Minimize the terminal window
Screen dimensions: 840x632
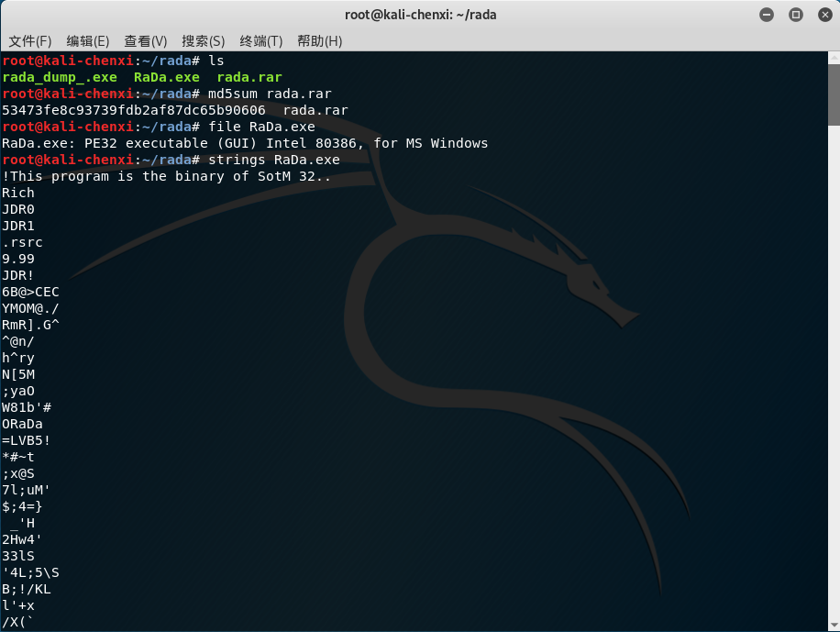767,15
